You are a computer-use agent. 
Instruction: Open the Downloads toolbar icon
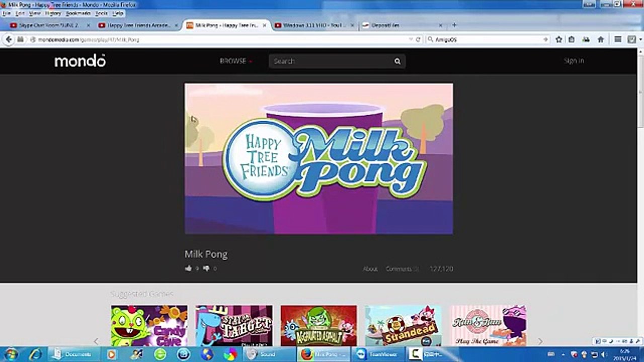tap(586, 39)
